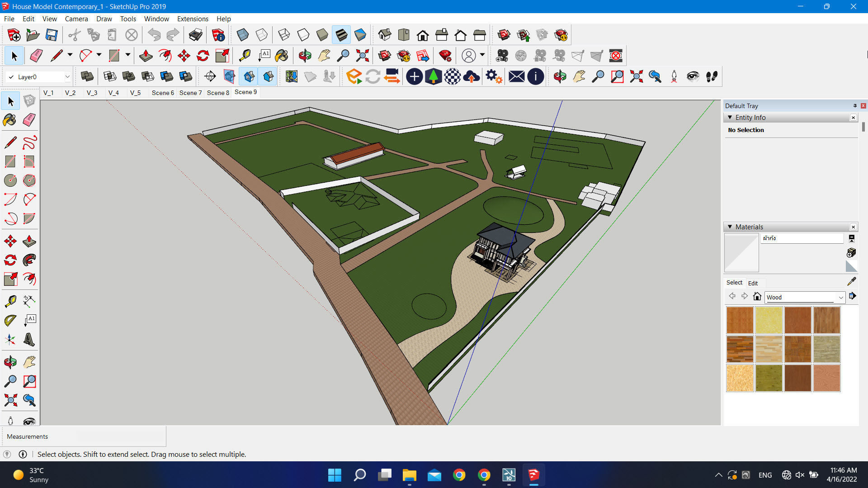Select the Rotate tool in the main toolbar
The width and height of the screenshot is (868, 488).
203,56
